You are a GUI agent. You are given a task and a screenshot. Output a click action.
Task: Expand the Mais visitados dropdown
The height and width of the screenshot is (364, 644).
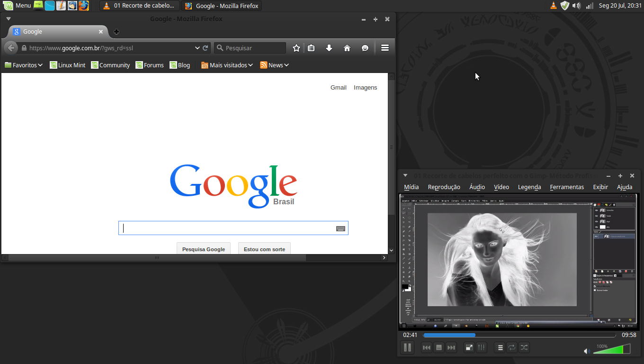coord(227,65)
